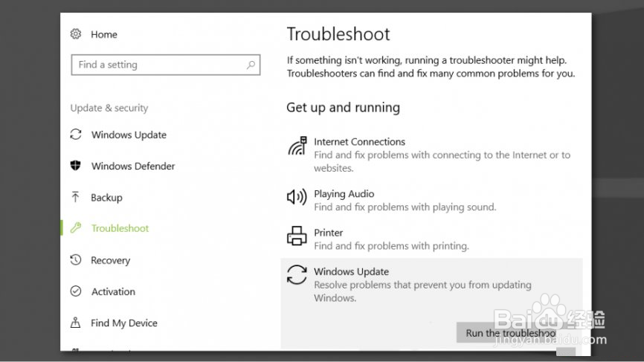Go to the Recovery section
This screenshot has width=644, height=362.
[111, 260]
